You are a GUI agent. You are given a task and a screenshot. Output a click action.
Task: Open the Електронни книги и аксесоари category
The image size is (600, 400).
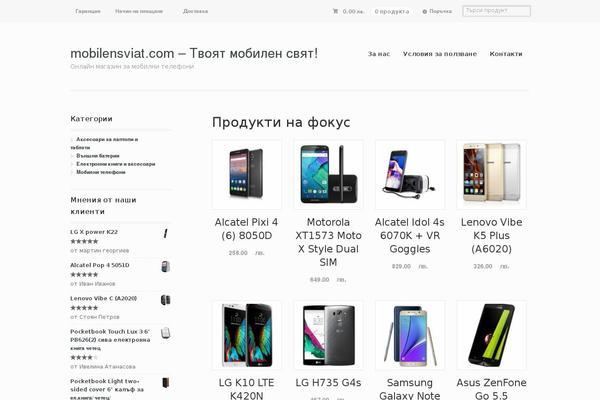tap(116, 164)
